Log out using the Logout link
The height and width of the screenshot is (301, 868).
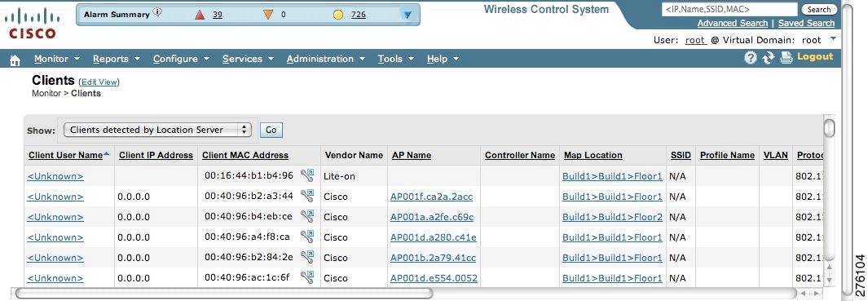(815, 56)
